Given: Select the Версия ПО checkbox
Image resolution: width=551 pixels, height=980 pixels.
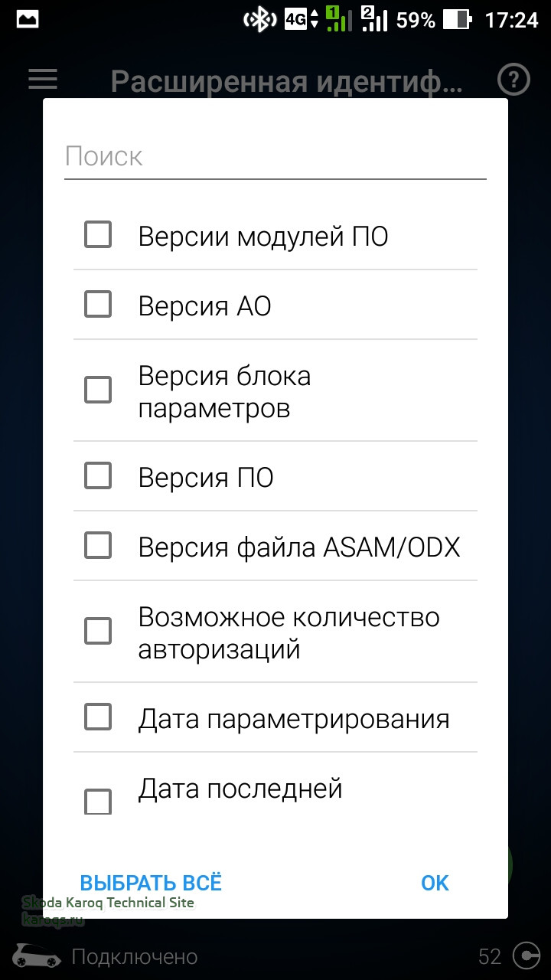Looking at the screenshot, I should 98,476.
